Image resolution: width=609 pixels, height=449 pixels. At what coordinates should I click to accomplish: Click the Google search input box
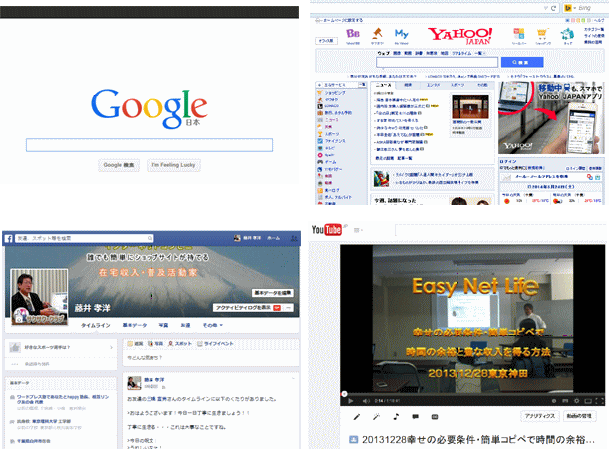(149, 144)
